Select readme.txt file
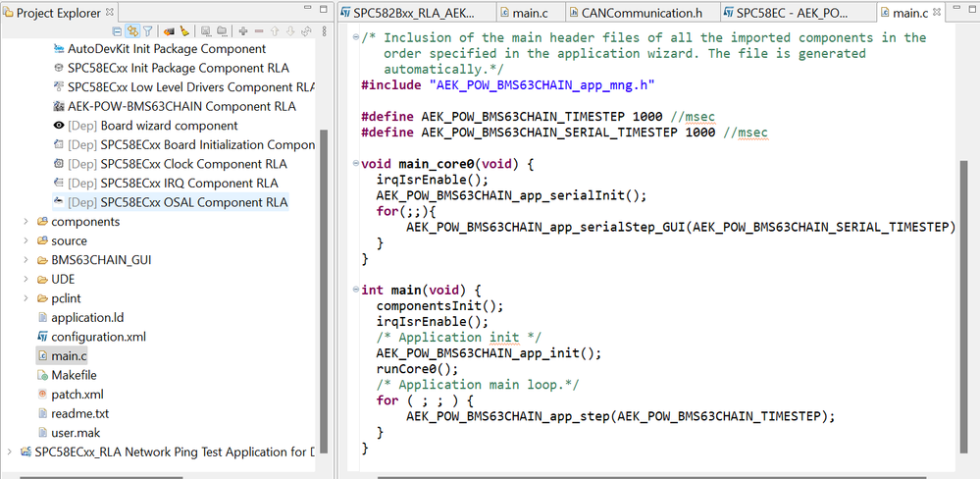The width and height of the screenshot is (980, 479). tap(74, 414)
